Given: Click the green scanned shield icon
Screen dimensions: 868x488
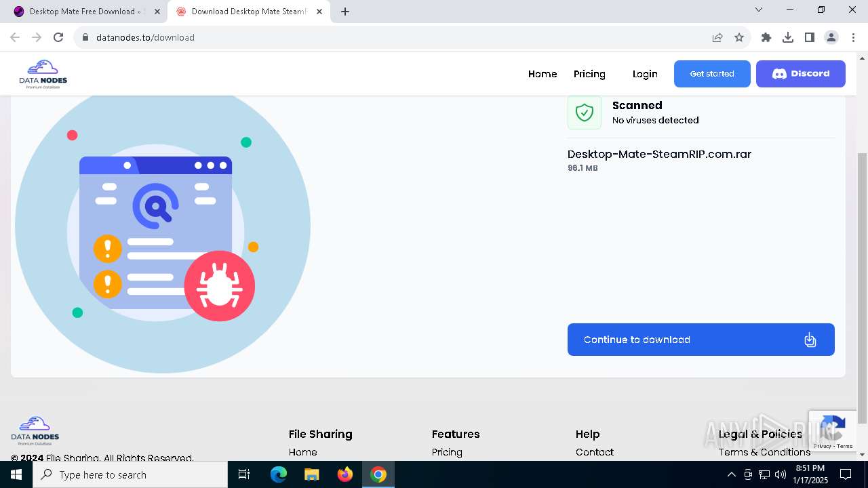Looking at the screenshot, I should click(585, 113).
